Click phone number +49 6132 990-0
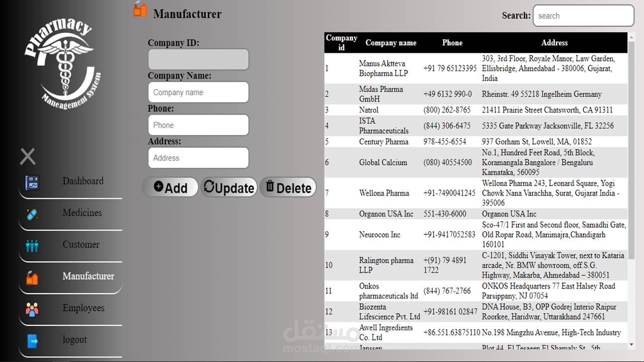The width and height of the screenshot is (644, 362). coord(448,94)
